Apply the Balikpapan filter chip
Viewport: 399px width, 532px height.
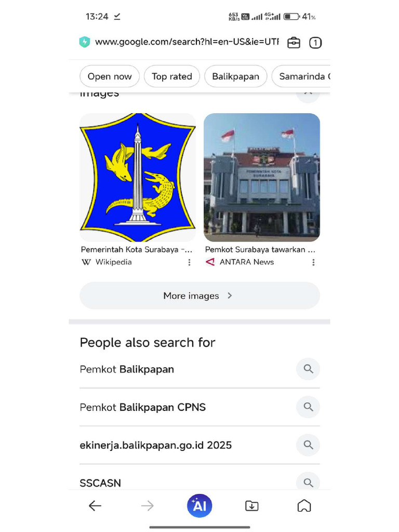click(235, 76)
